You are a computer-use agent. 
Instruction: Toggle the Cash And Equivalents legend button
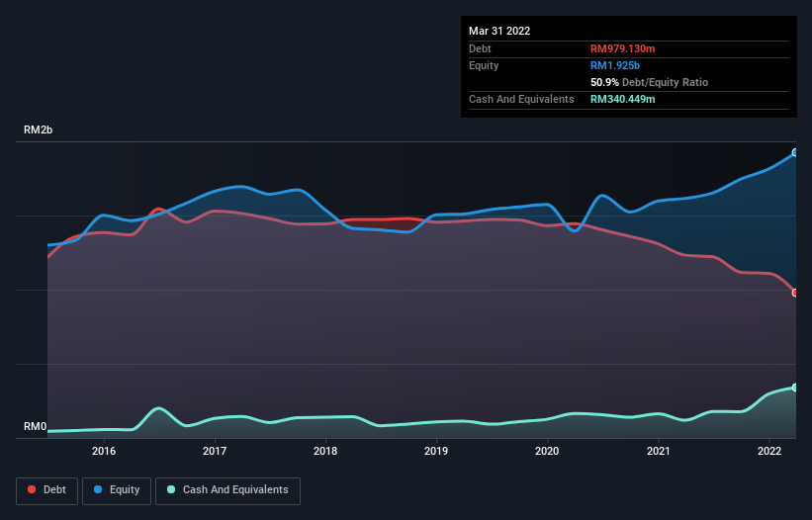point(227,490)
